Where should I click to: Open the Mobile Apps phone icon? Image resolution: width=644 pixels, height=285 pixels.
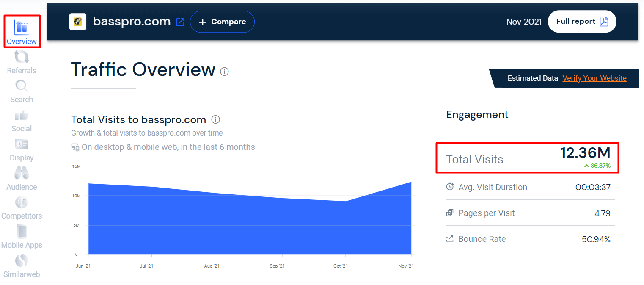[22, 231]
